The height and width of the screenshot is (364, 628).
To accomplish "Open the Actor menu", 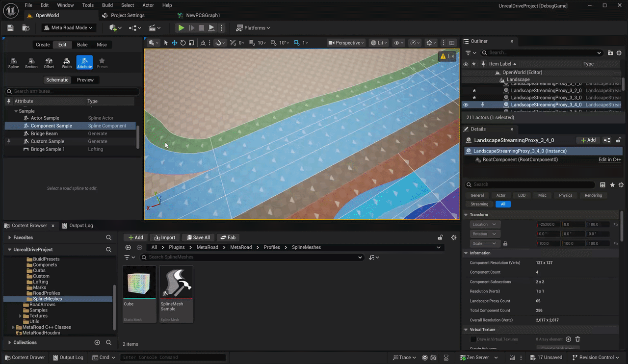I will (x=148, y=5).
